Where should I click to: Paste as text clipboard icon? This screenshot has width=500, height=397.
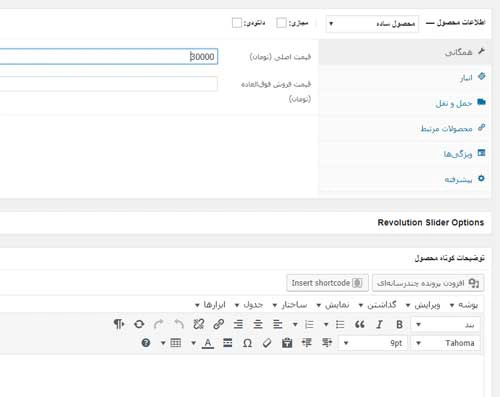287,343
